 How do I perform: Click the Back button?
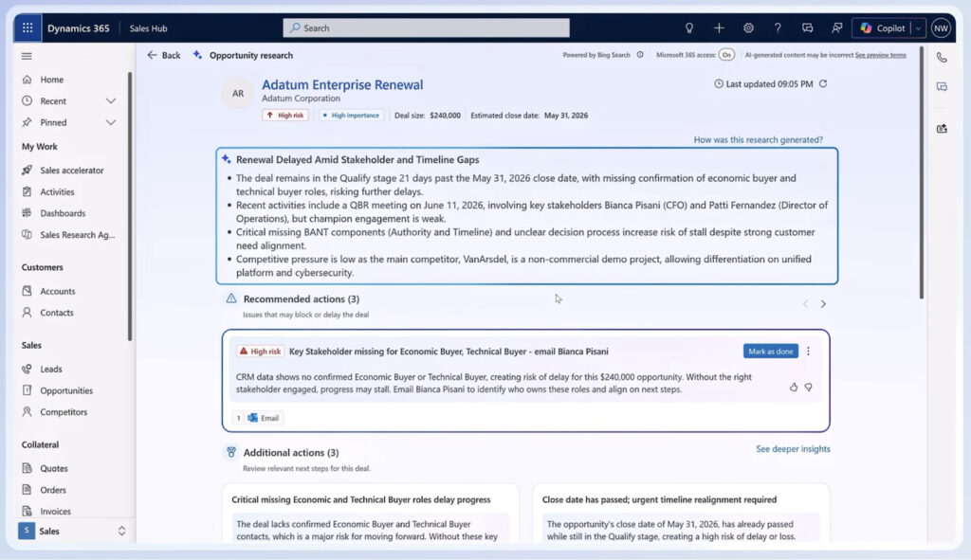(163, 55)
